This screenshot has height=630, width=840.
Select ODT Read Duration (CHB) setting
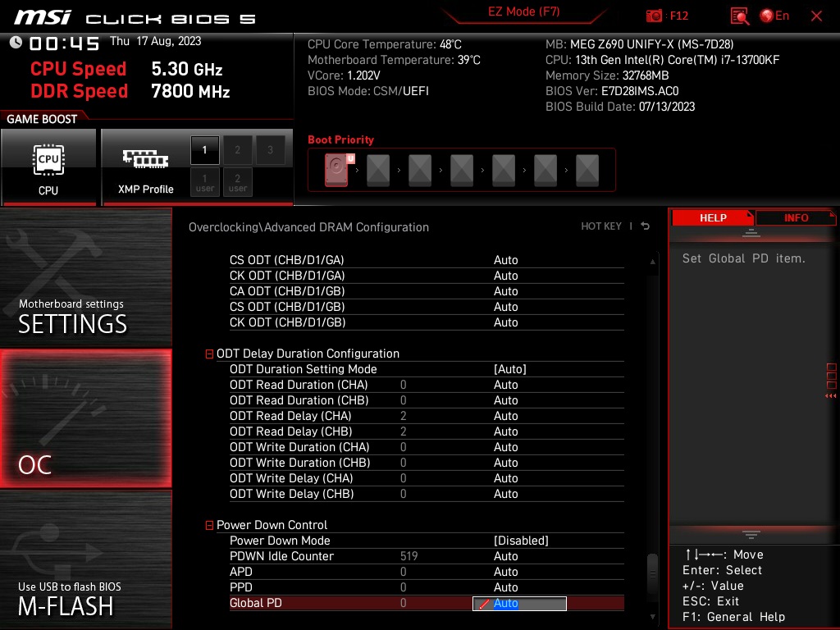427,400
